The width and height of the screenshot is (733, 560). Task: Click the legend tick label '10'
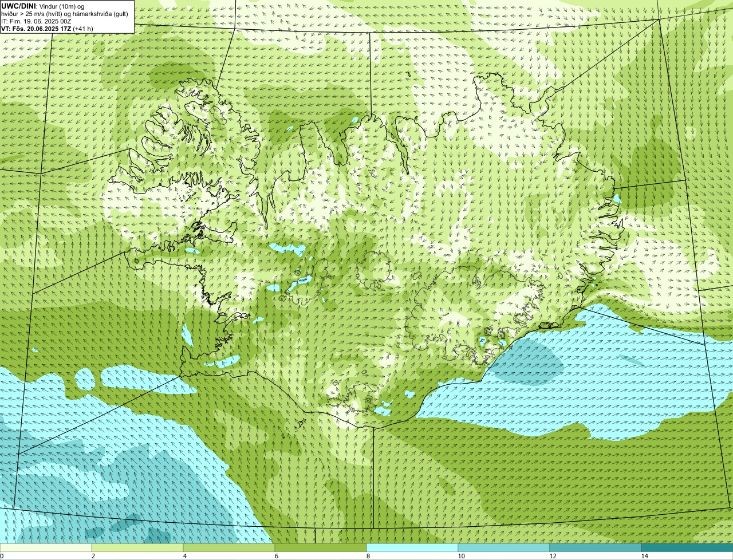coord(461,556)
